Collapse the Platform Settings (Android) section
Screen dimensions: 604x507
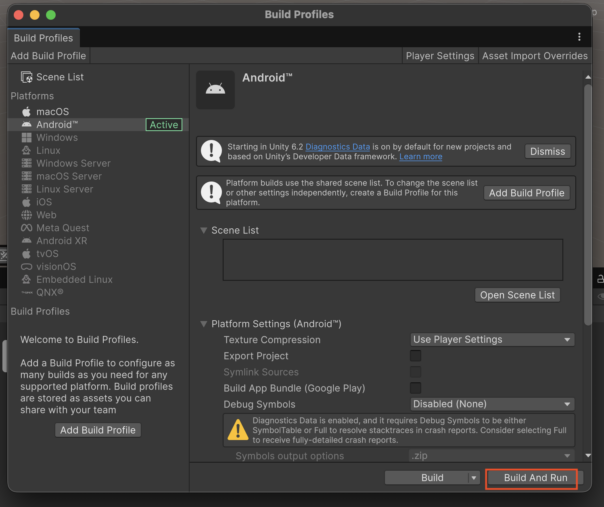click(204, 324)
